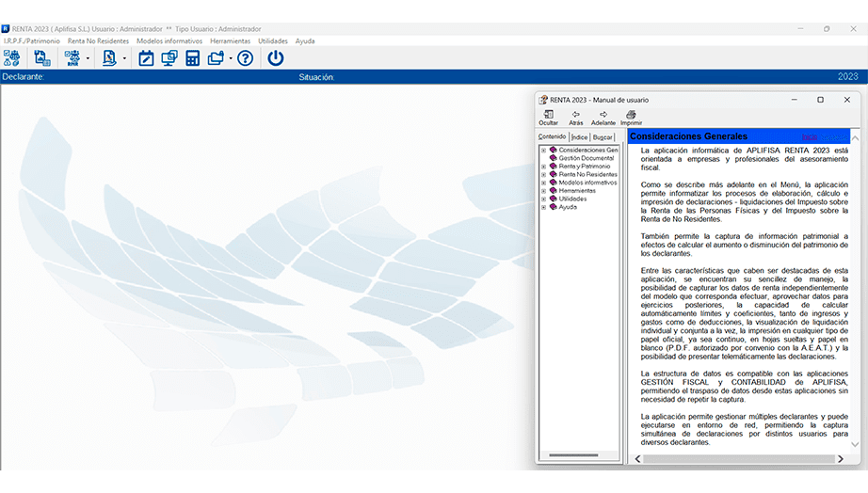Click the folders toolbar icon
Image resolution: width=868 pixels, height=493 pixels.
(216, 58)
